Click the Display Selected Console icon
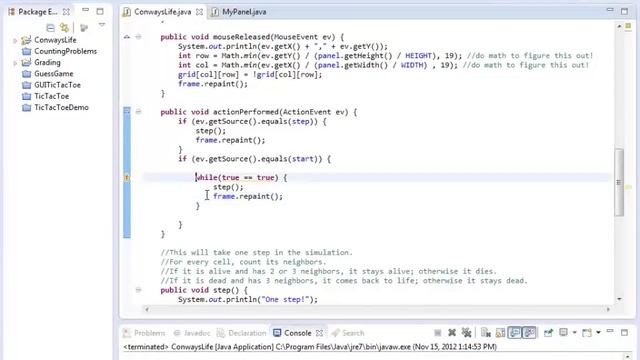Image resolution: width=640 pixels, height=360 pixels. [563, 333]
